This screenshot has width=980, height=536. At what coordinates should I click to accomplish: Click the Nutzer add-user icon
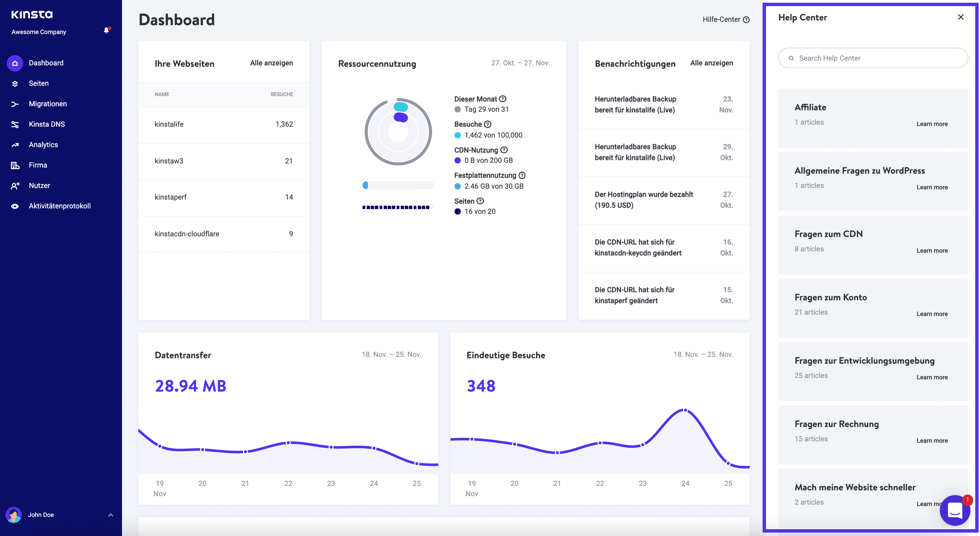coord(15,186)
